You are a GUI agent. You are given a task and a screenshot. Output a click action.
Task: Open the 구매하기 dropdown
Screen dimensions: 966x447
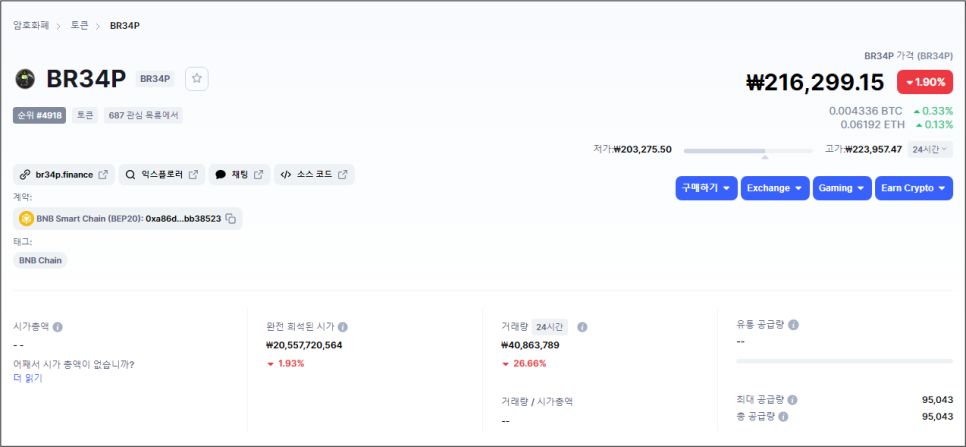(x=707, y=188)
